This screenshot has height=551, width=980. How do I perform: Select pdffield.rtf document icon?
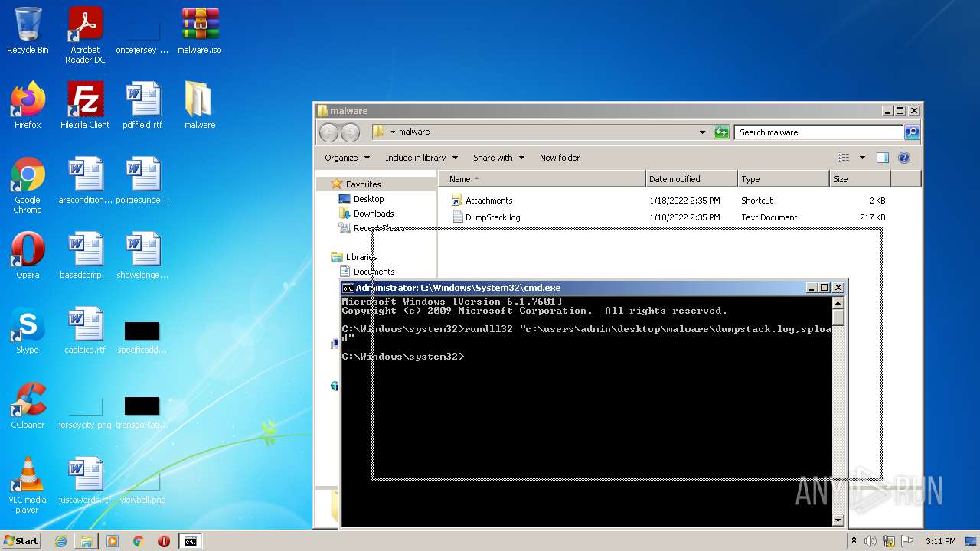(x=142, y=106)
